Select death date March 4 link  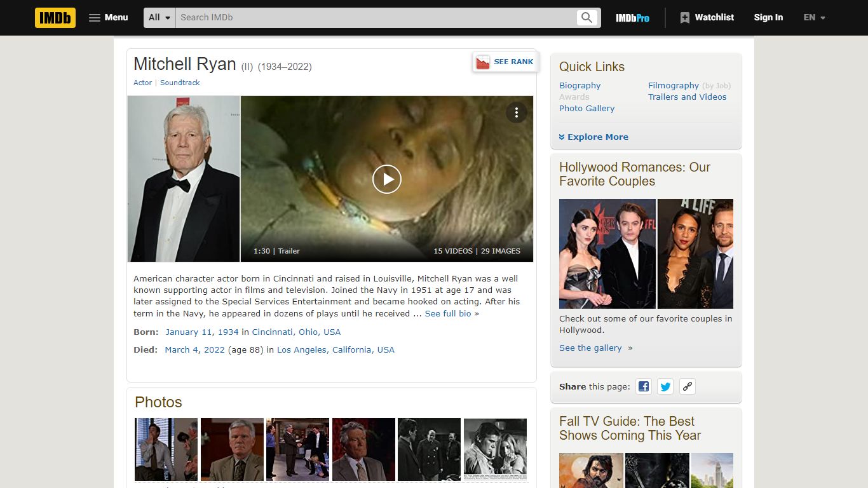point(182,349)
